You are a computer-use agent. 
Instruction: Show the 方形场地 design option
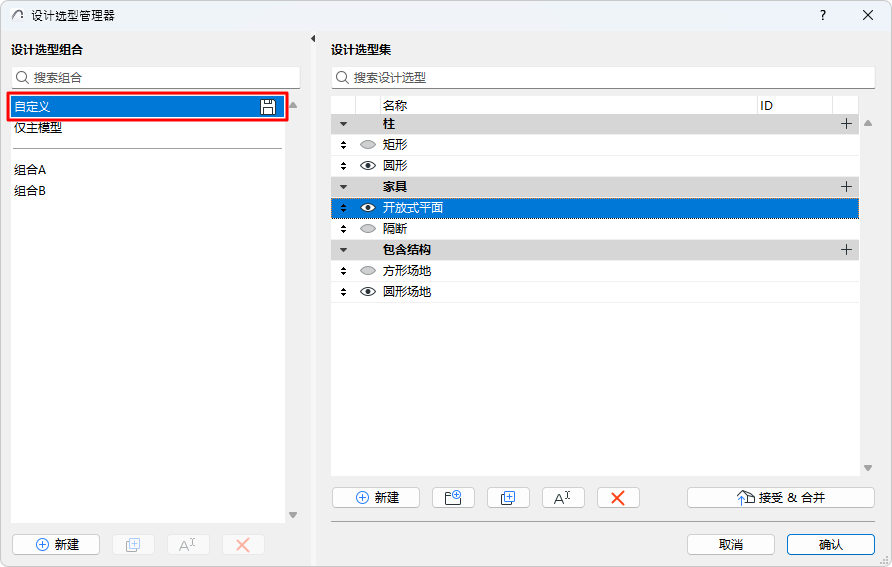click(368, 271)
